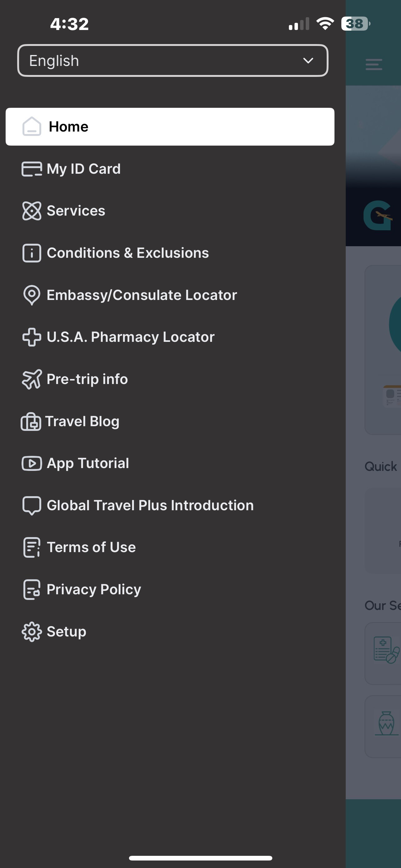Tap the hamburger menu icon to close drawer
The width and height of the screenshot is (401, 868).
[x=374, y=64]
